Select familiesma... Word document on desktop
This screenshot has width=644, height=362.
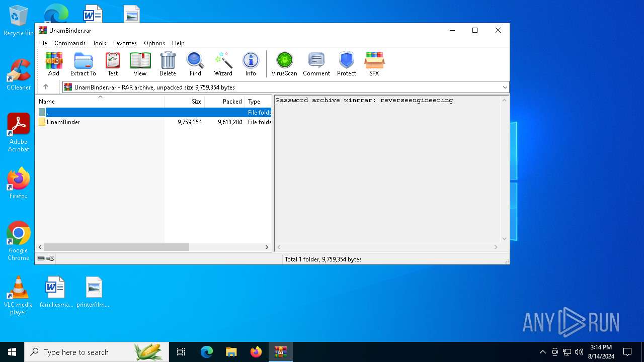click(x=56, y=292)
